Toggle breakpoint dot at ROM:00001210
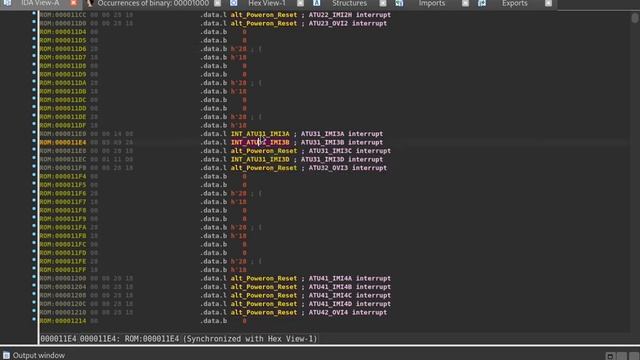This screenshot has height=360, width=640. coord(34,311)
